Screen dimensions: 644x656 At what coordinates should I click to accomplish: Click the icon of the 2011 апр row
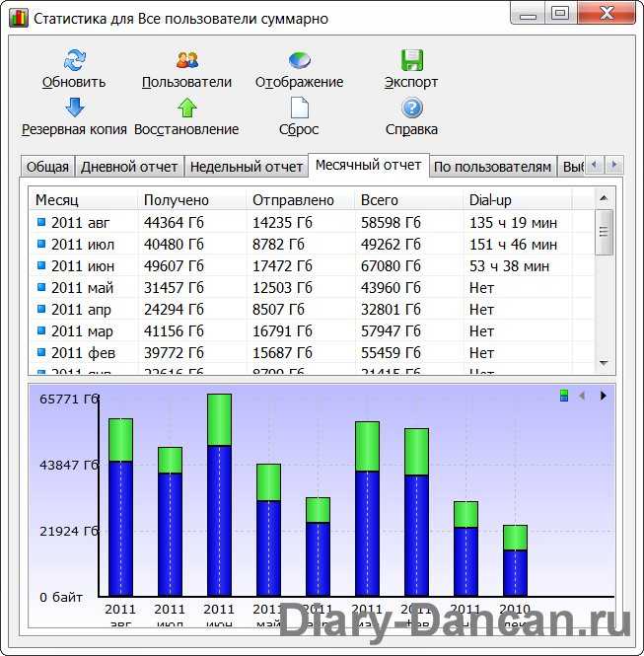(41, 309)
